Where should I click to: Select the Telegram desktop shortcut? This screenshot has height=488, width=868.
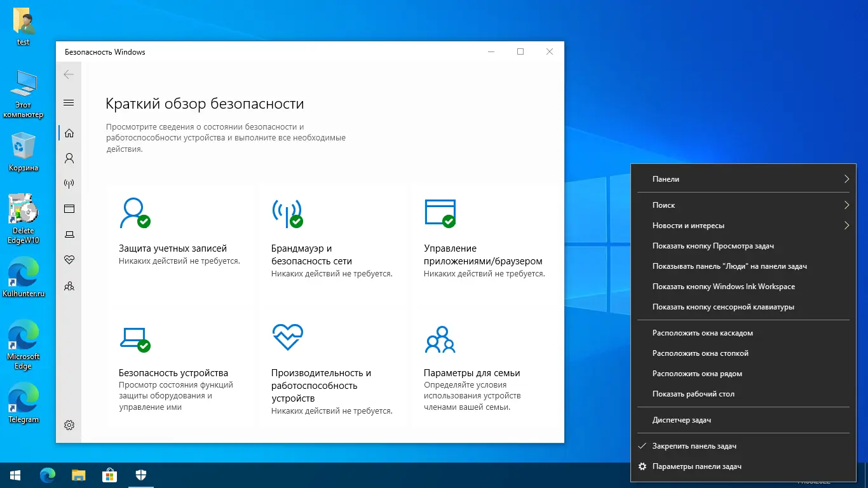24,403
